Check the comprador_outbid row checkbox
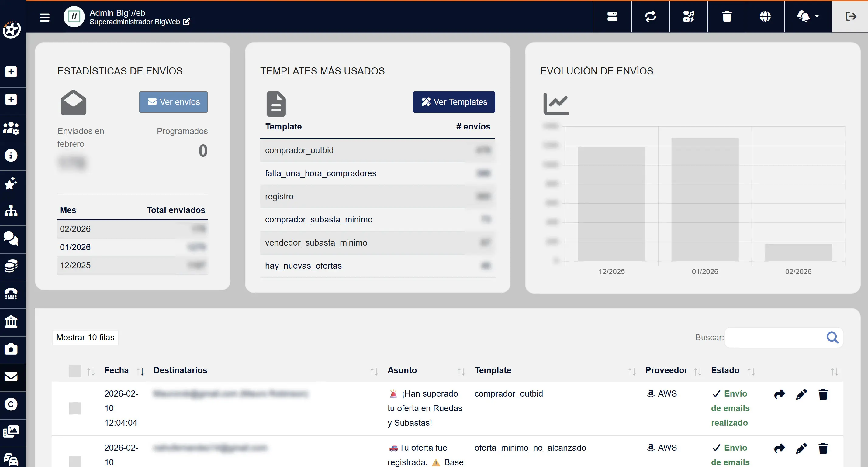The width and height of the screenshot is (868, 467). [x=75, y=408]
